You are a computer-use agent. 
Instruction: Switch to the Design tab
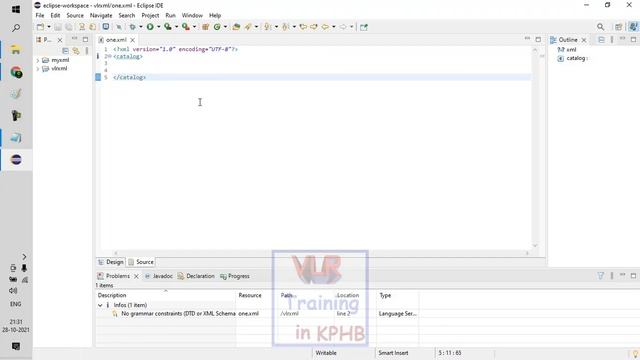pyautogui.click(x=111, y=262)
